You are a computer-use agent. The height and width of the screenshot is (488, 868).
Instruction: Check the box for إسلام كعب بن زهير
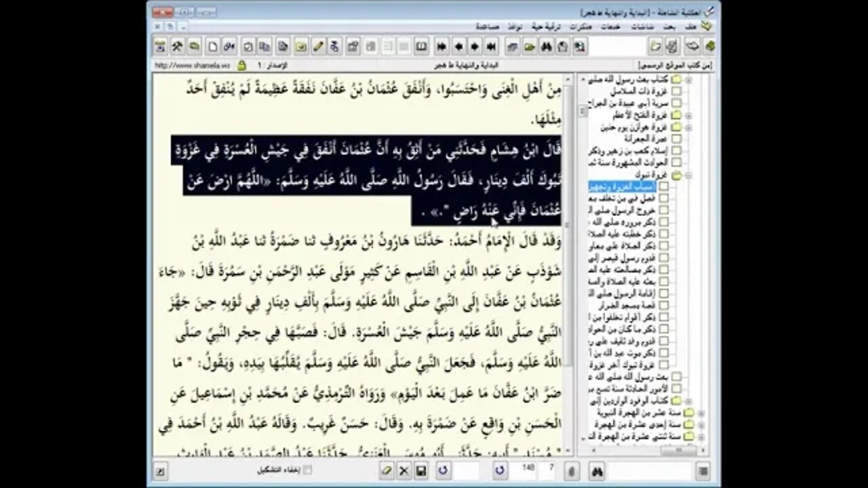[x=676, y=150]
